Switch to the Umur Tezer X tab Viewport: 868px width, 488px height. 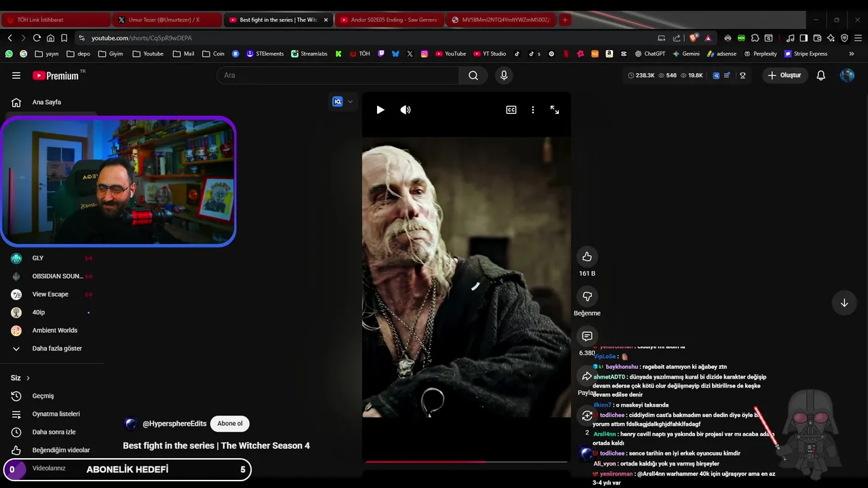click(165, 20)
